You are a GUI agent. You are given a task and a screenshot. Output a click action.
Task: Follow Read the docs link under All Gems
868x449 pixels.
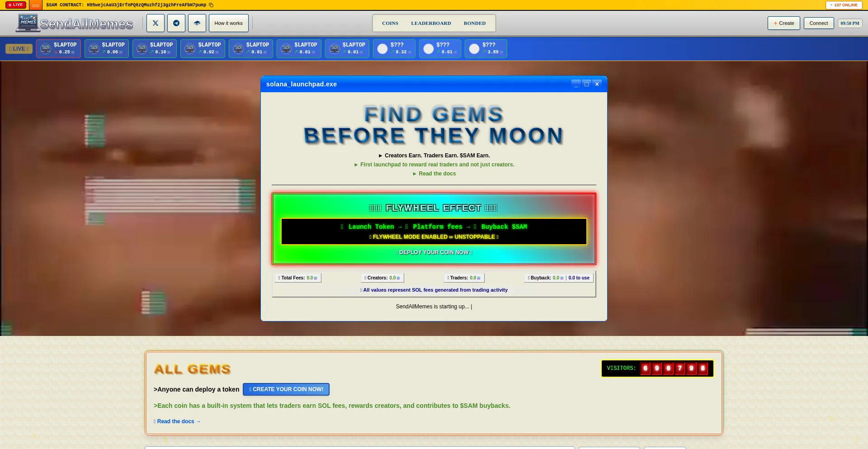pyautogui.click(x=177, y=421)
